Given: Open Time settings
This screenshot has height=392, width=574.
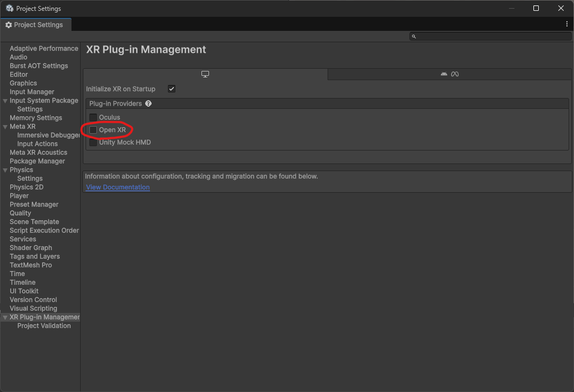Looking at the screenshot, I should click(17, 274).
